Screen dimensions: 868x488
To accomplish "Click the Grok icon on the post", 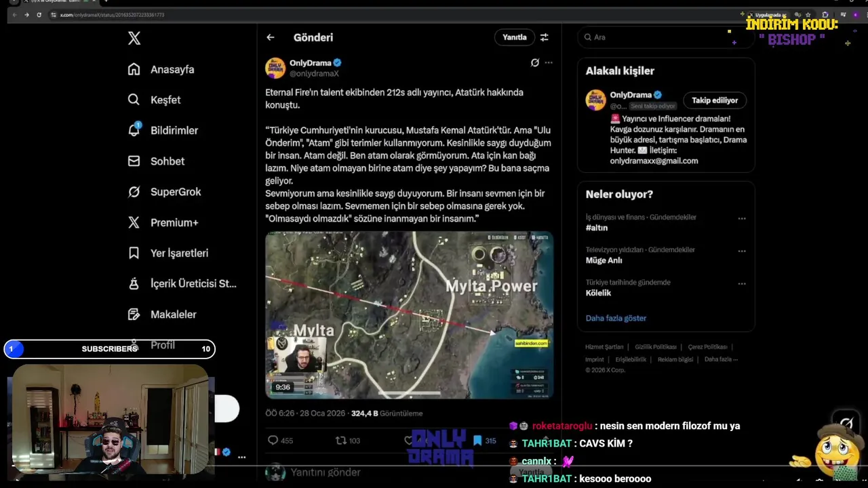I will tap(534, 62).
